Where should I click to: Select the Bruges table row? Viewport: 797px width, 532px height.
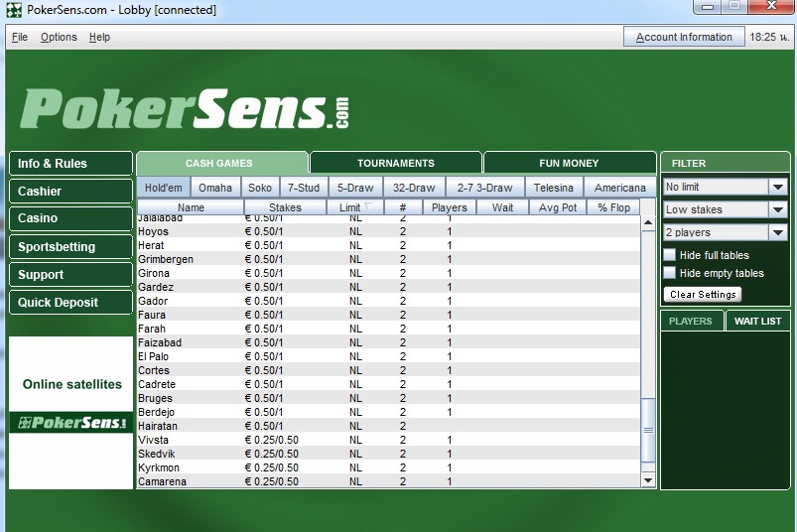click(x=388, y=398)
